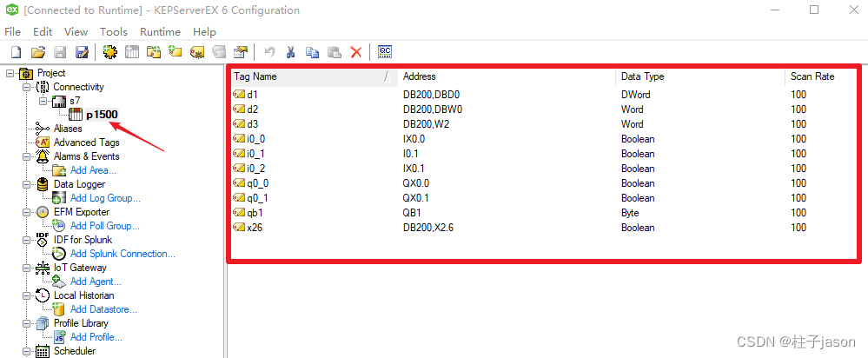868x358 pixels.
Task: Collapse the Data Logger node
Action: pyautogui.click(x=27, y=184)
